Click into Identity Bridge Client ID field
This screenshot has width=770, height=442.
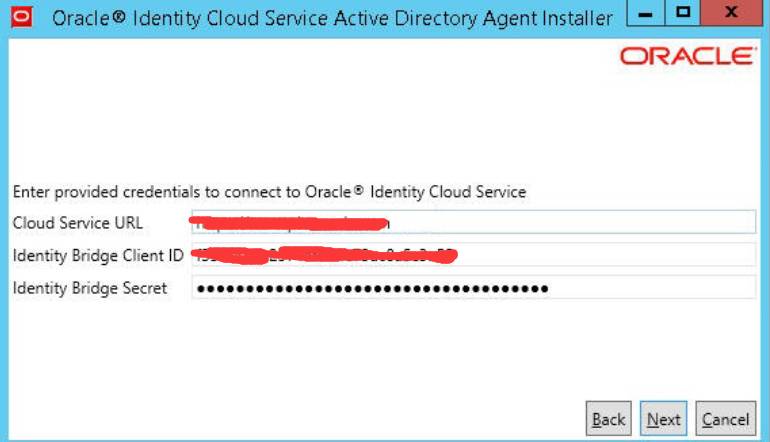(600, 255)
